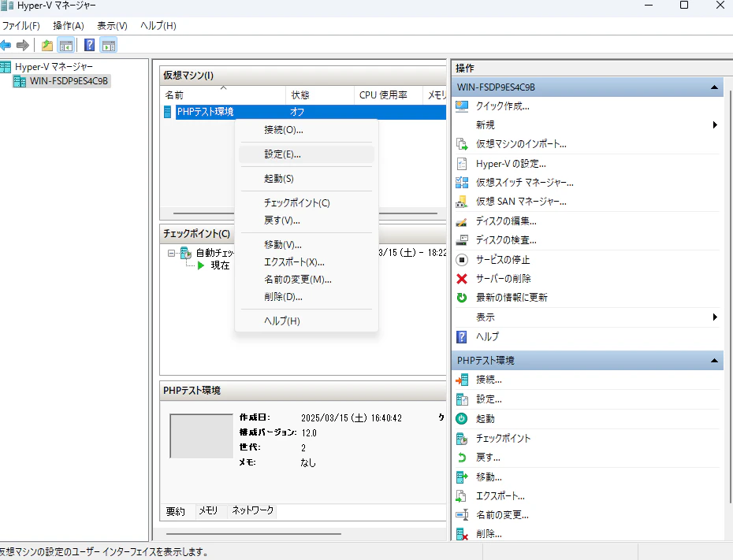This screenshot has height=560, width=733.
Task: Open the ファイル(F) menu
Action: coord(21,26)
